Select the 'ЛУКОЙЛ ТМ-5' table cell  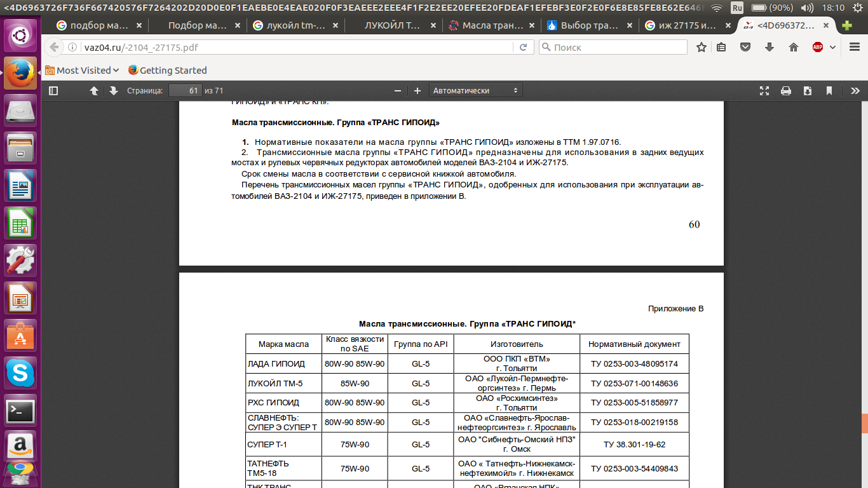[284, 384]
